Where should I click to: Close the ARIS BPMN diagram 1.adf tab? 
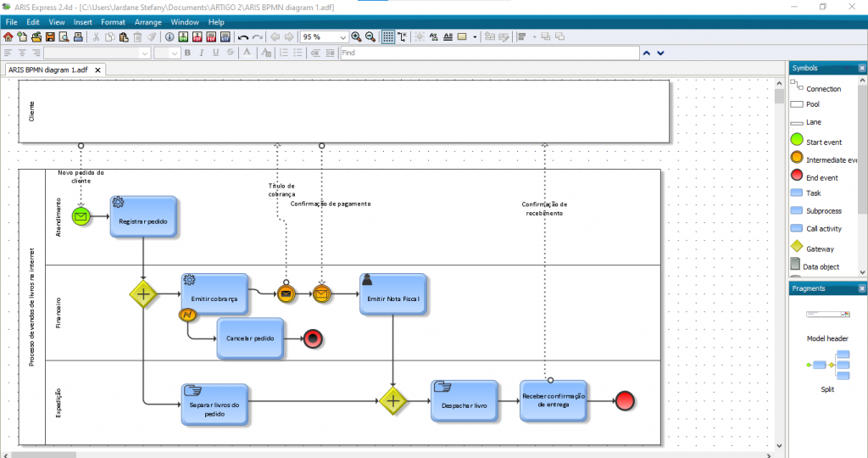pyautogui.click(x=97, y=70)
